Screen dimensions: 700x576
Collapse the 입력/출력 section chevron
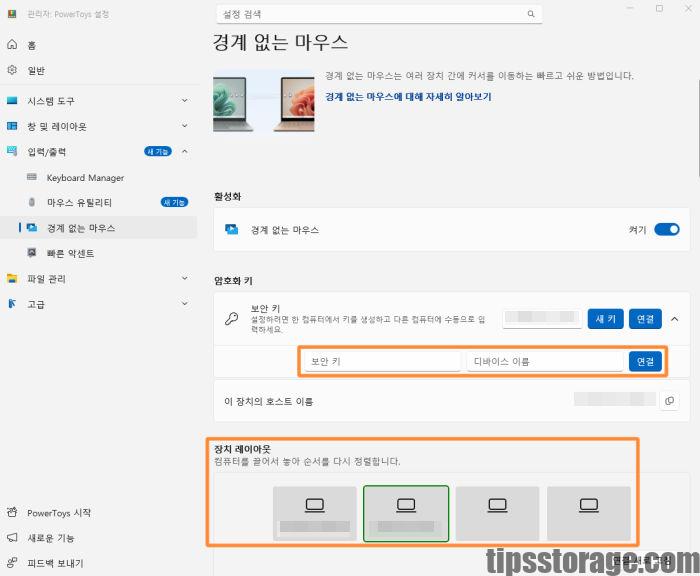[x=185, y=151]
